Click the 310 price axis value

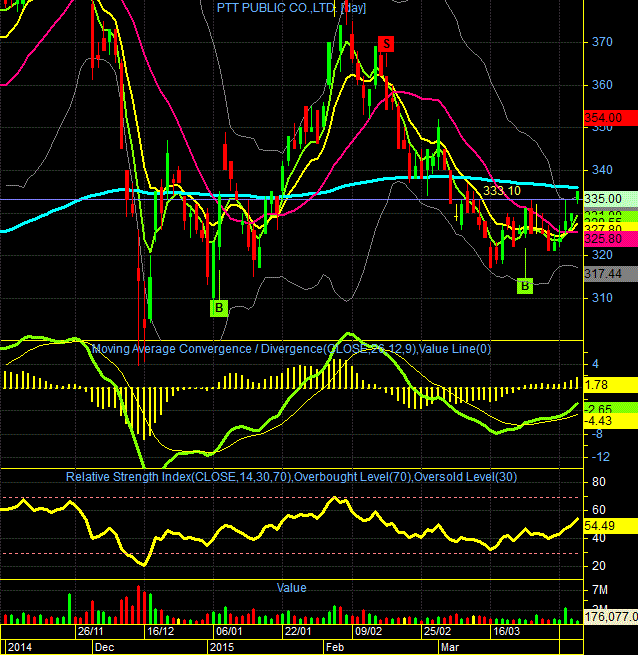pyautogui.click(x=602, y=298)
